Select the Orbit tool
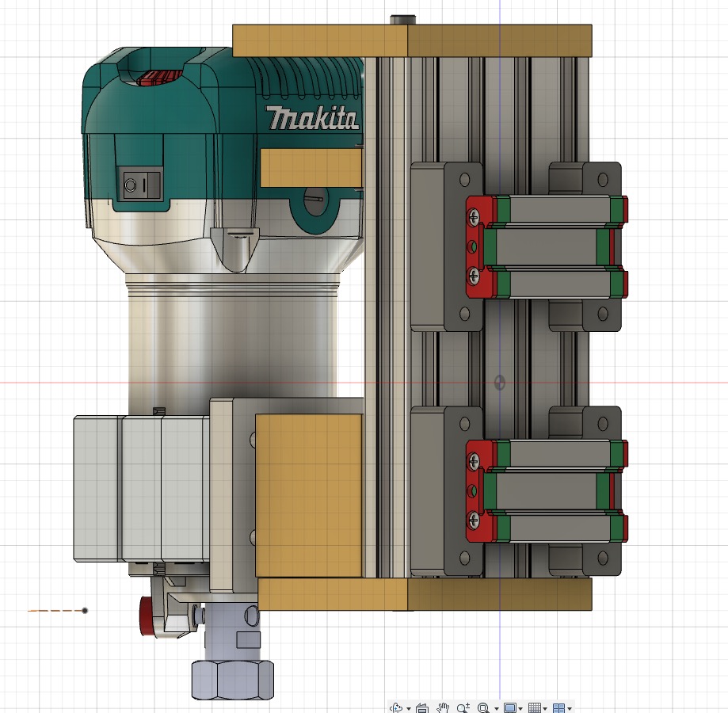The image size is (728, 713). (x=396, y=705)
